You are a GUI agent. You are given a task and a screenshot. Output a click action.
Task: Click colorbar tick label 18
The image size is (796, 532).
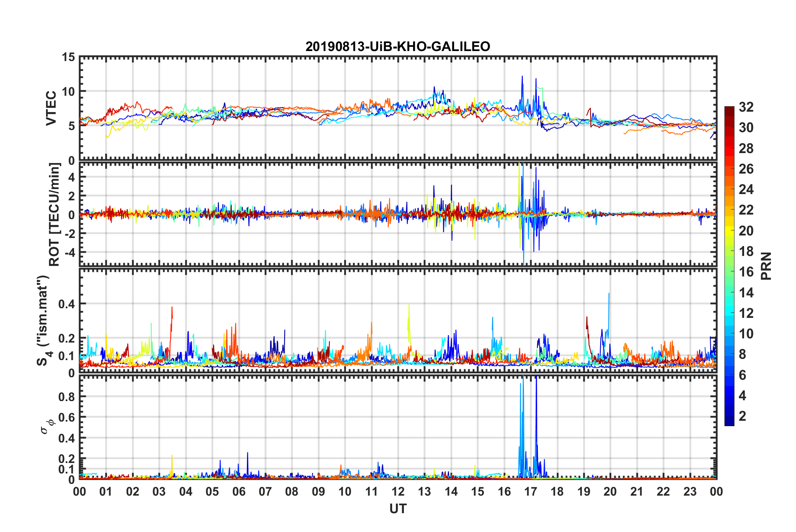click(746, 251)
